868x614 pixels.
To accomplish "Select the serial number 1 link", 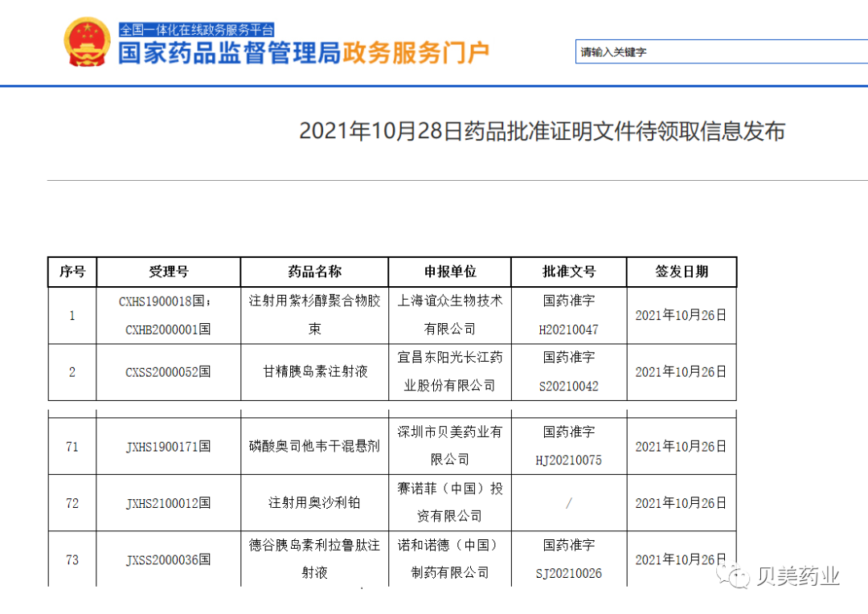I will tap(72, 315).
